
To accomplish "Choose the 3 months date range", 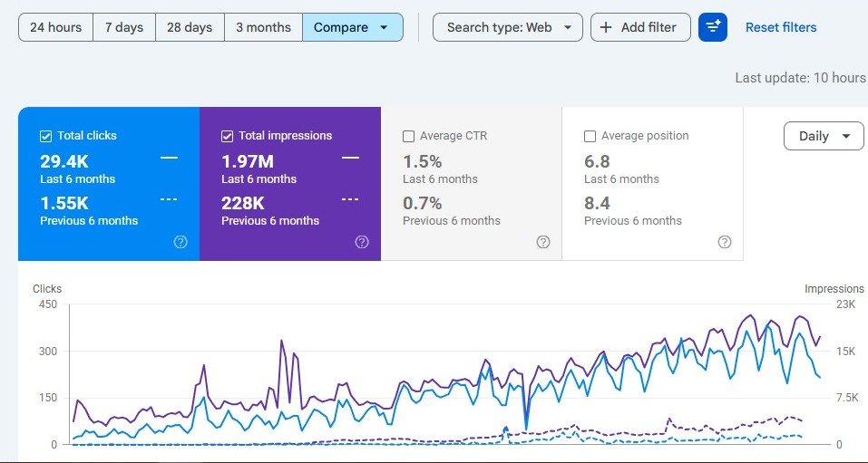I will pos(264,27).
